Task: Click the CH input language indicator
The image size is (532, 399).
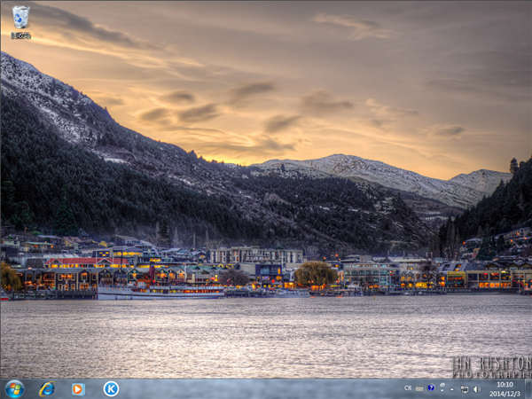Action: pyautogui.click(x=408, y=388)
